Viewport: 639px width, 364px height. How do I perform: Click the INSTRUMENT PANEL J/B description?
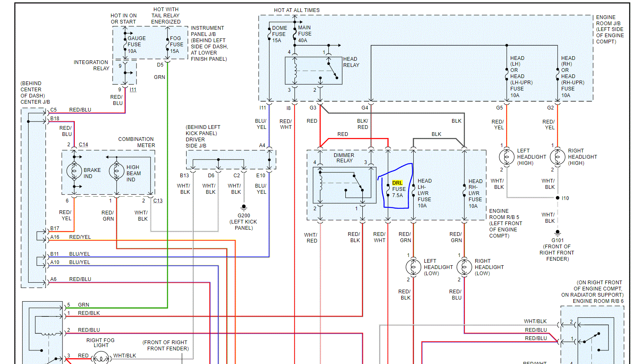(x=209, y=43)
